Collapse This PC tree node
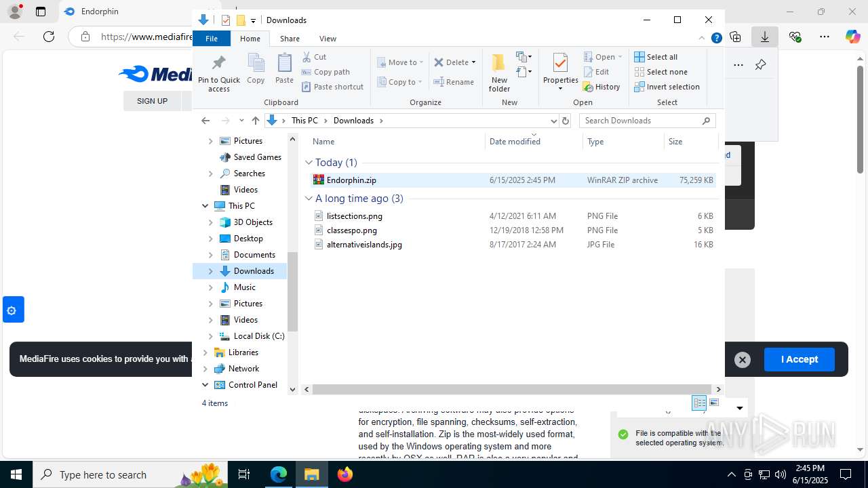 tap(205, 206)
